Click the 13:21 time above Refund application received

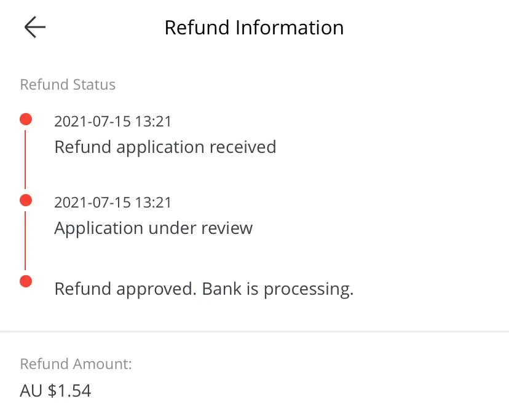(153, 121)
